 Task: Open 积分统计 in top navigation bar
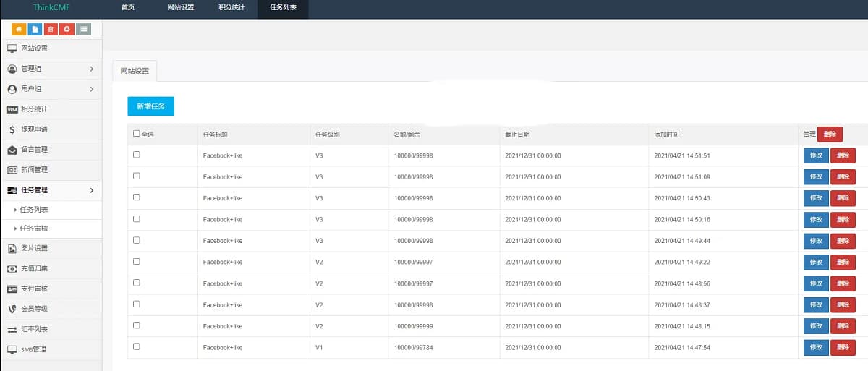231,7
